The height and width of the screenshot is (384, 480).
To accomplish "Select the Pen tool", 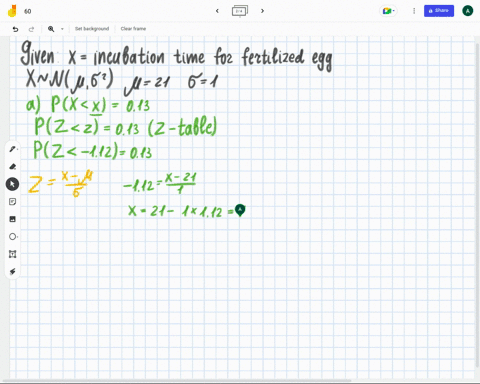I will [x=13, y=149].
